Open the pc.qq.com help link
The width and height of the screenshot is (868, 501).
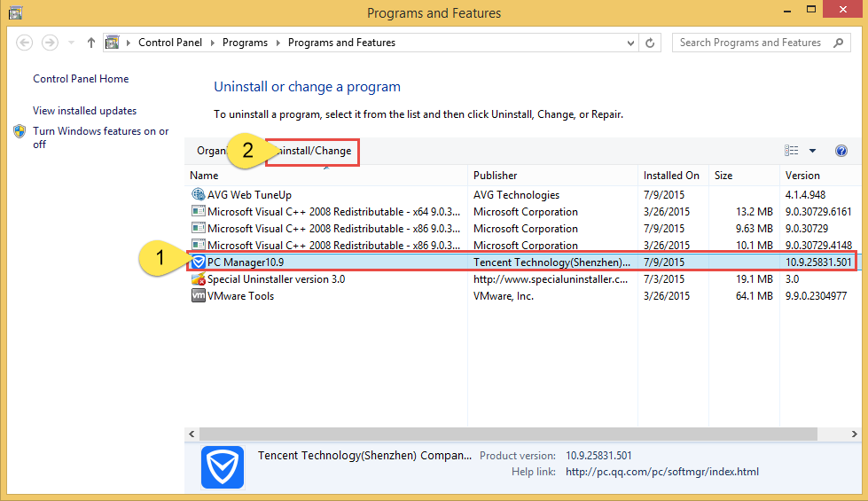click(x=662, y=472)
